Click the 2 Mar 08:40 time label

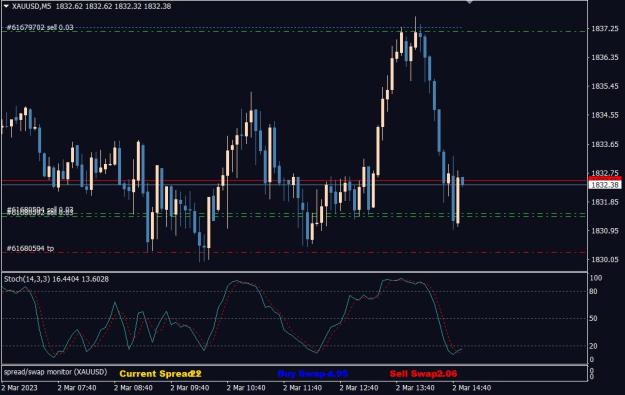133,388
